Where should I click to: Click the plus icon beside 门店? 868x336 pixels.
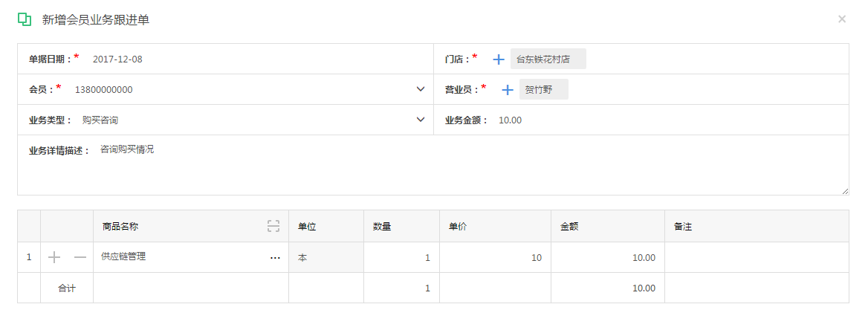click(x=499, y=59)
